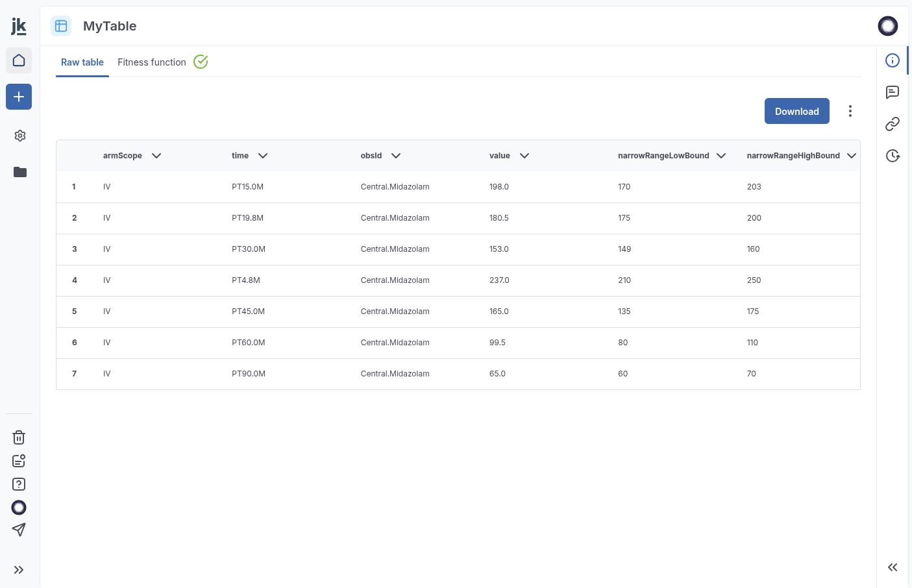Click the paper plane send icon
Viewport: 912px width, 588px height.
point(19,530)
